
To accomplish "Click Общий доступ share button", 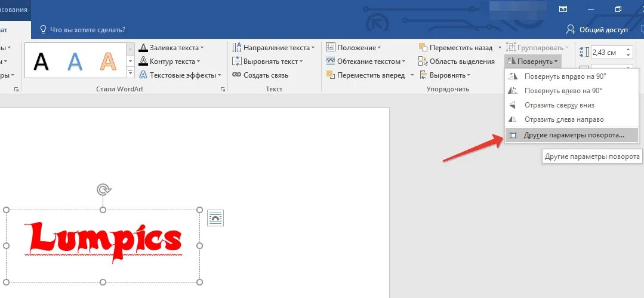I will 597,30.
